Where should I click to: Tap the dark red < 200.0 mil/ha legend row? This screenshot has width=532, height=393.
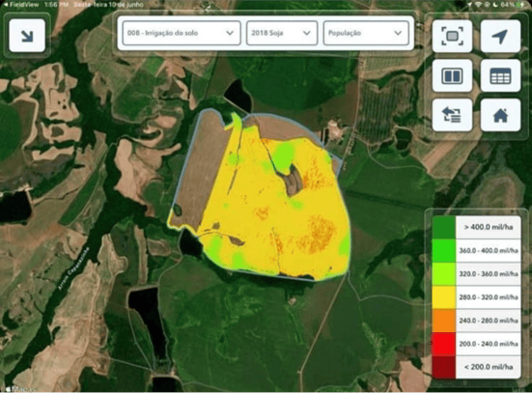click(x=476, y=367)
